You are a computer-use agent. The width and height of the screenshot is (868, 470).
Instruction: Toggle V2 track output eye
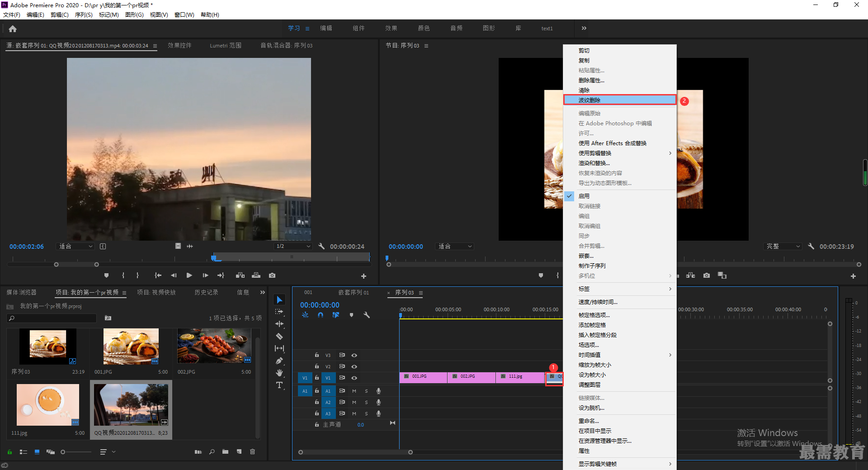pyautogui.click(x=354, y=366)
